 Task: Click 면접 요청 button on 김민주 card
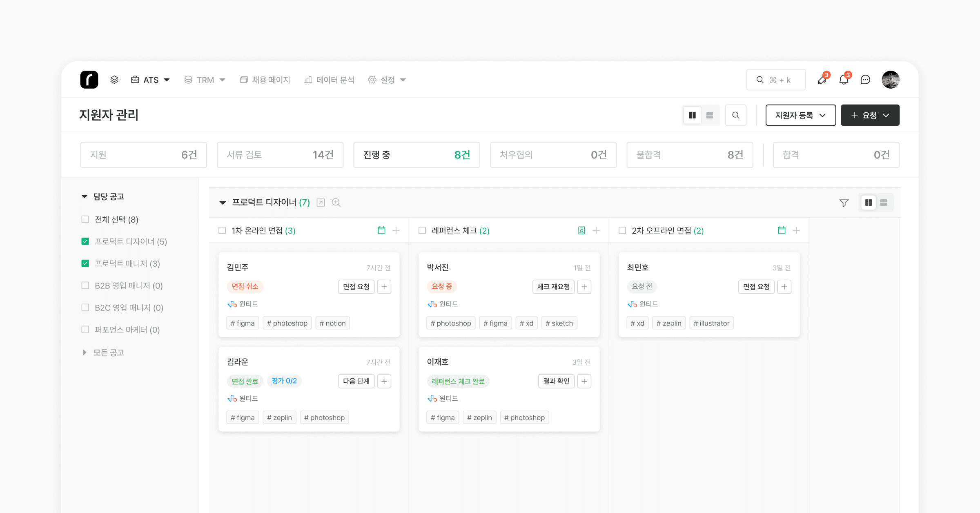tap(356, 287)
